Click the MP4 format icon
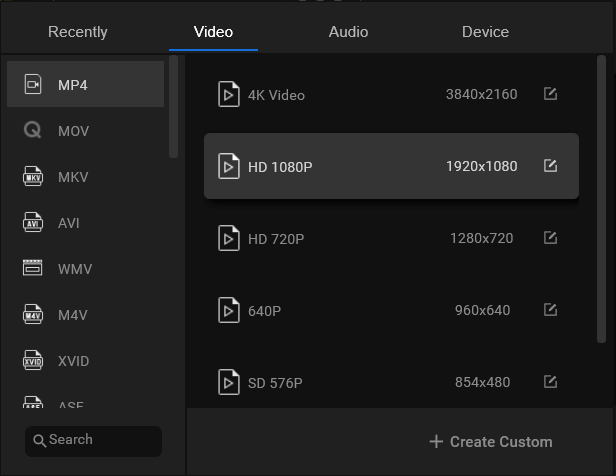 pyautogui.click(x=33, y=84)
